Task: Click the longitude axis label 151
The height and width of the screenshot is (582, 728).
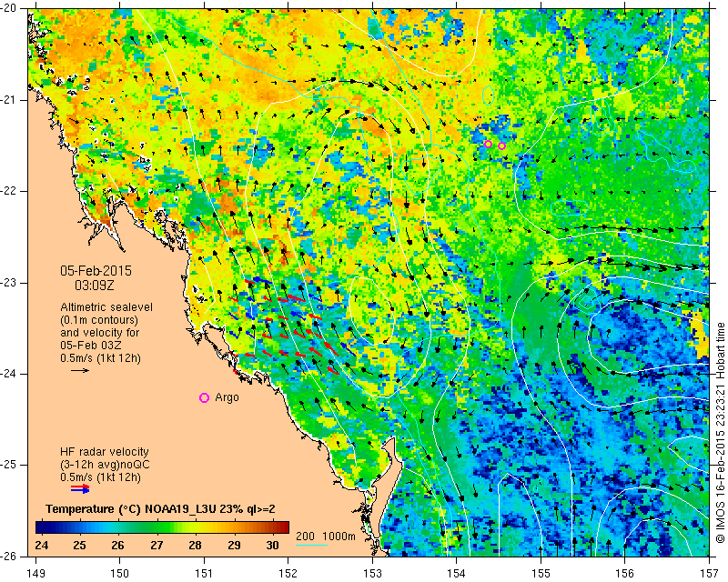Action: (x=204, y=574)
